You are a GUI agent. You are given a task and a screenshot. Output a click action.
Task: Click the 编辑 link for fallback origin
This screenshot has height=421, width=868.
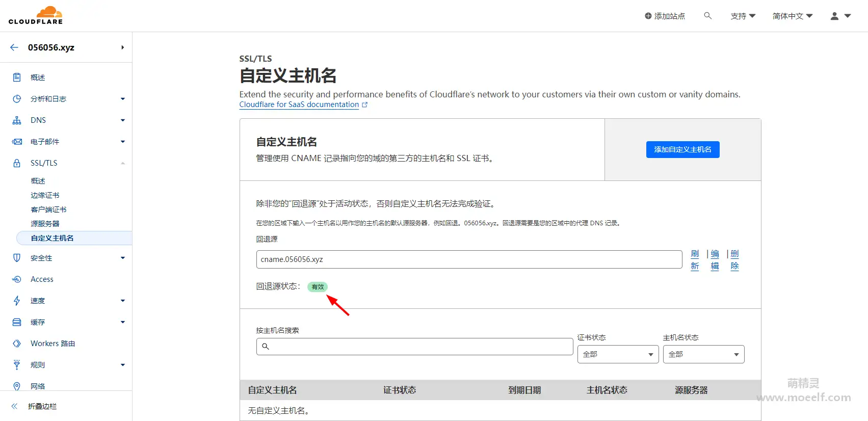tap(715, 260)
